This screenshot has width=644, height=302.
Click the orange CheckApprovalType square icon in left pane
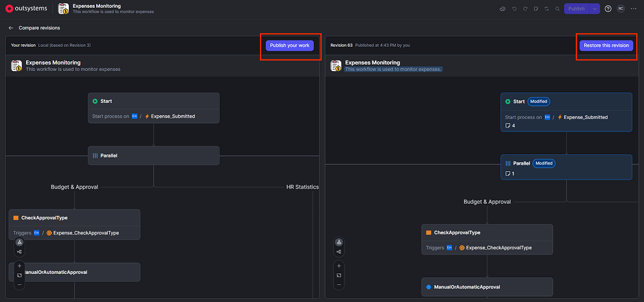pos(16,218)
